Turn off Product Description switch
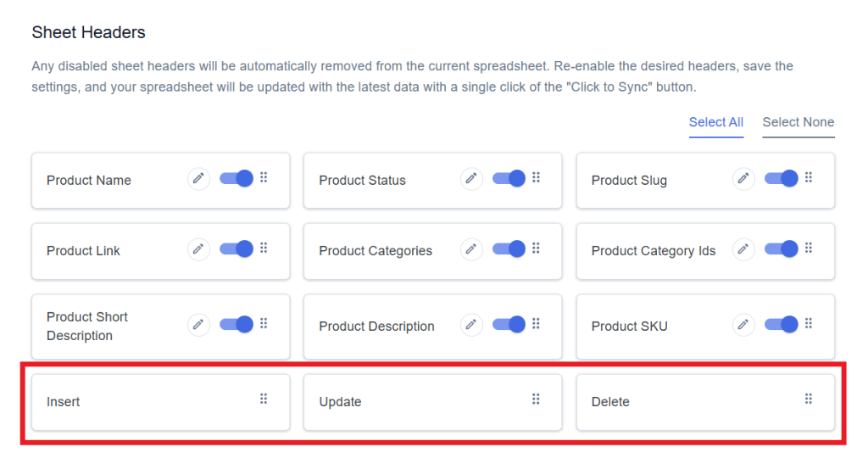This screenshot has width=868, height=458. coord(509,324)
